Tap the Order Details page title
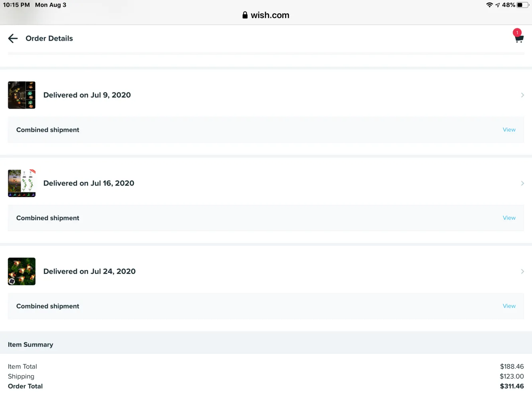The height and width of the screenshot is (399, 532). click(x=49, y=38)
